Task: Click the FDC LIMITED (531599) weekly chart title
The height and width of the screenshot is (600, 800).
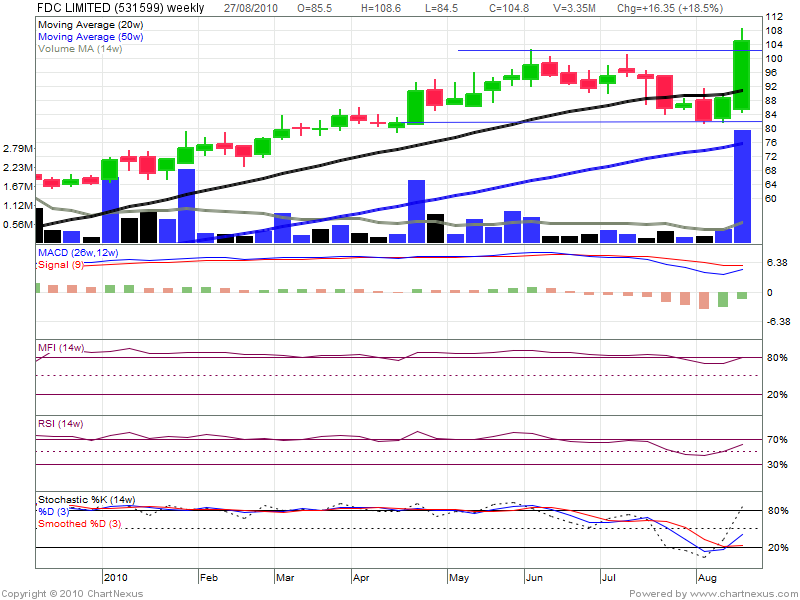Action: pyautogui.click(x=120, y=8)
